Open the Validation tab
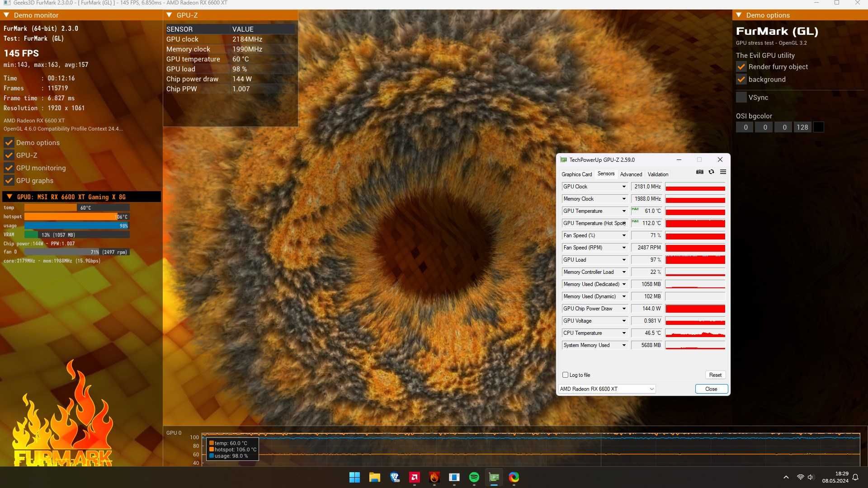The image size is (868, 488). click(x=658, y=174)
